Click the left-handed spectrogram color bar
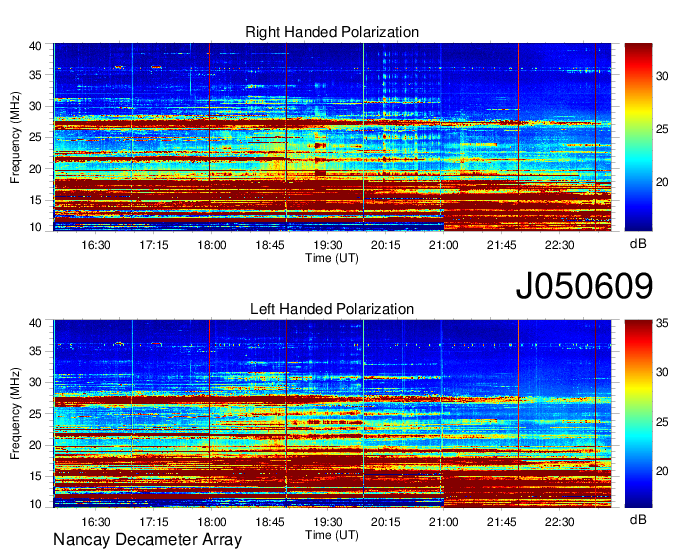 click(638, 414)
